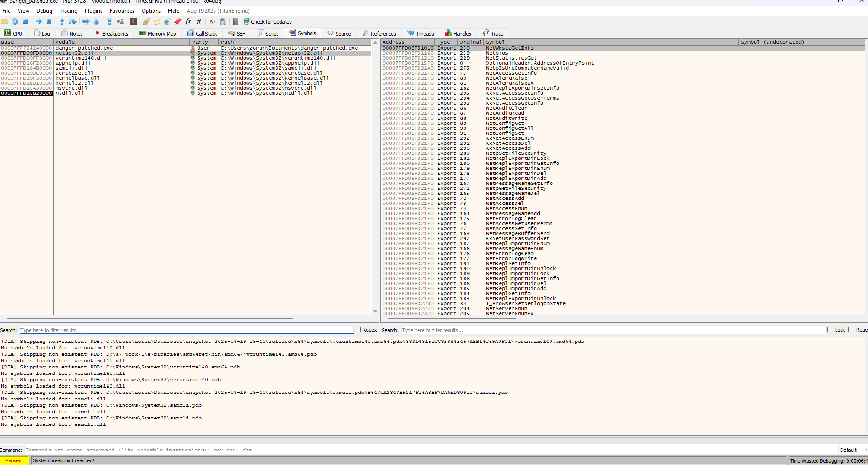Toggle the Lock checkbox for symbol search
The image size is (868, 465).
coord(830,330)
